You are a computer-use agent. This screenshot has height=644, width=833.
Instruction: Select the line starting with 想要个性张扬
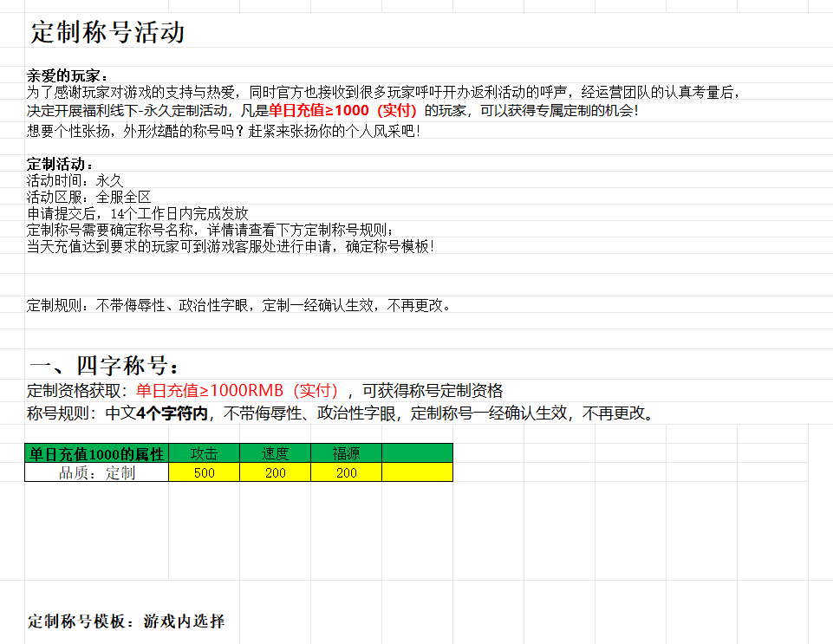[x=224, y=131]
